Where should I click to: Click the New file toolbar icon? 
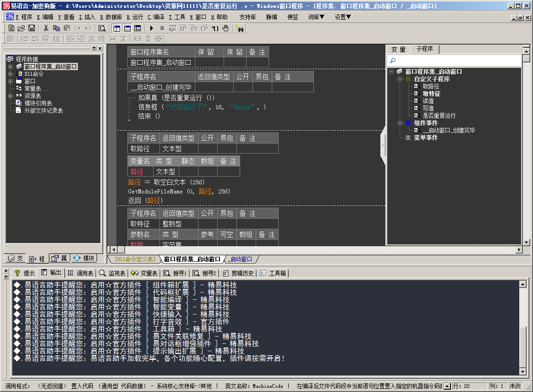pyautogui.click(x=11, y=28)
